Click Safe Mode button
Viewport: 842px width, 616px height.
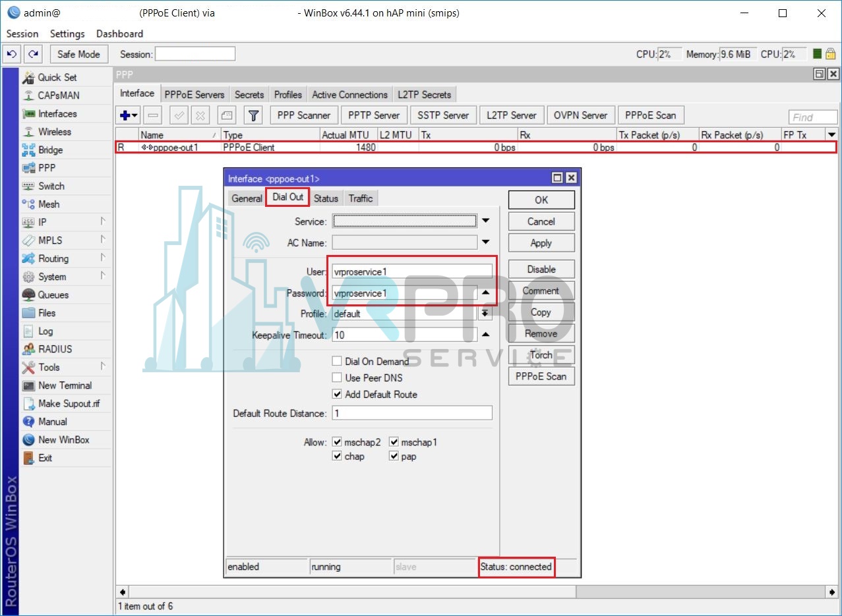(78, 54)
